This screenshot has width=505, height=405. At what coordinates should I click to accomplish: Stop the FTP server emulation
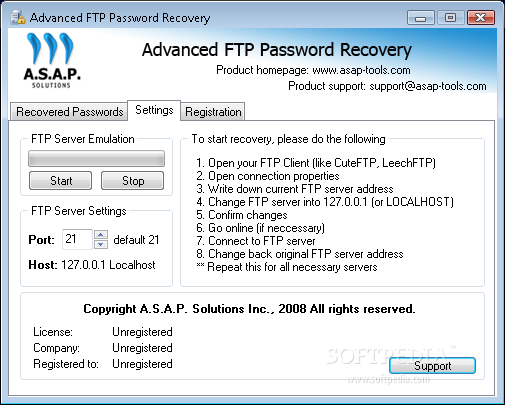[x=133, y=181]
